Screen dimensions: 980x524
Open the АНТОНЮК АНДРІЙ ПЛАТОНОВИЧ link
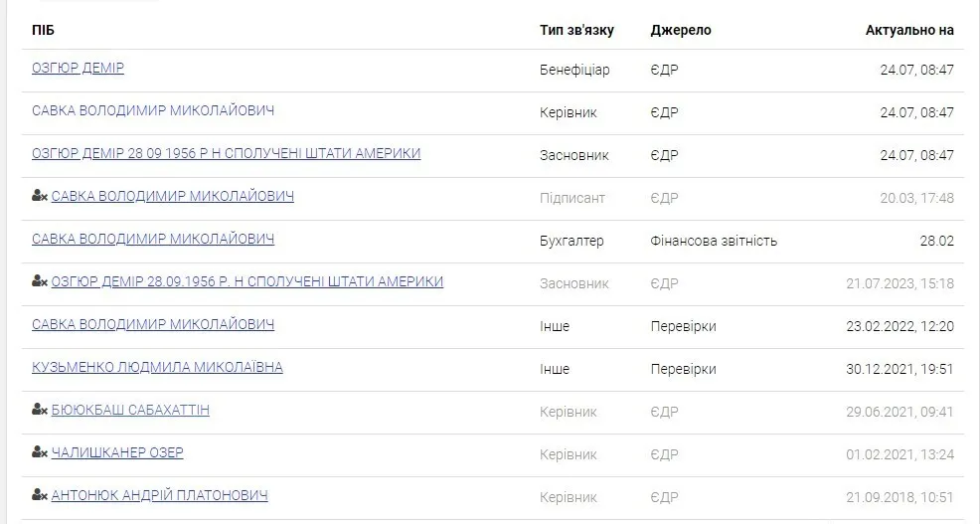tap(159, 496)
